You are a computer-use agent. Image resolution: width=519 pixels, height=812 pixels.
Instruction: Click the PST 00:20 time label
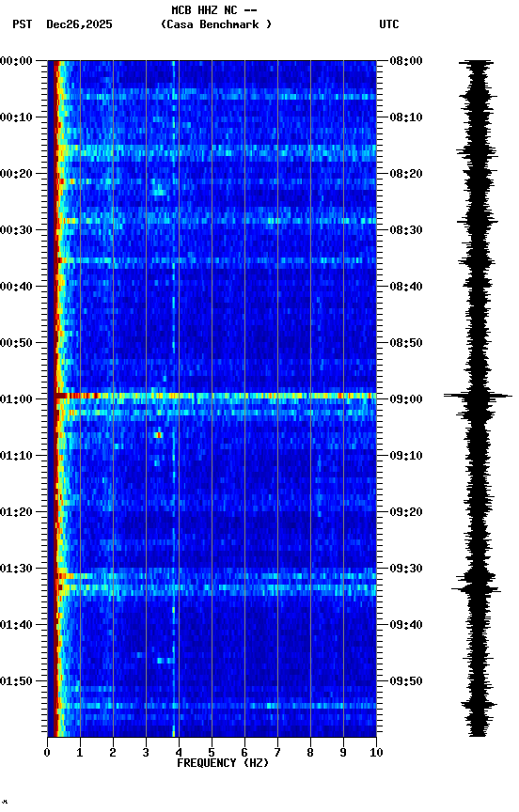coord(16,174)
